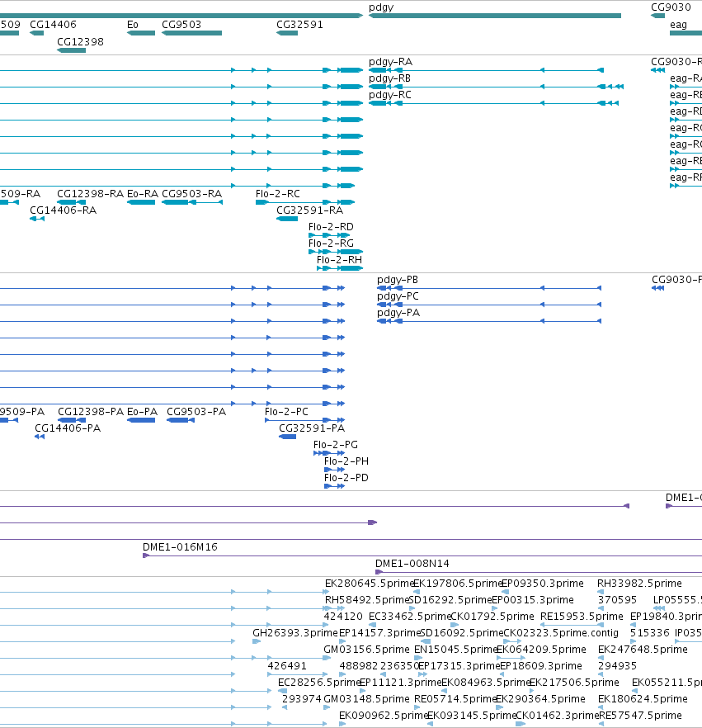
Task: Select the Flo-2-PG protein label
Action: pos(336,444)
